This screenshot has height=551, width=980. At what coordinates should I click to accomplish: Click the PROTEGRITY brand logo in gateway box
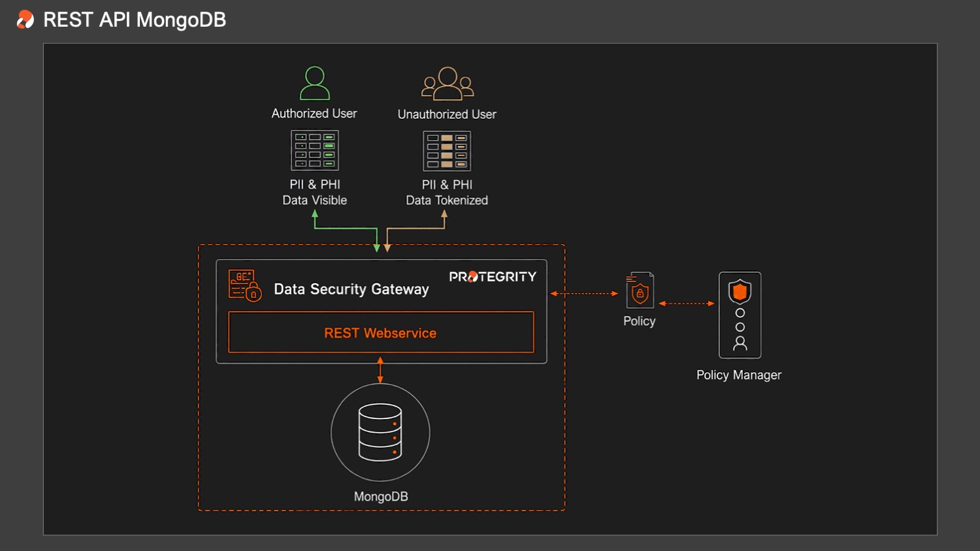pos(493,277)
